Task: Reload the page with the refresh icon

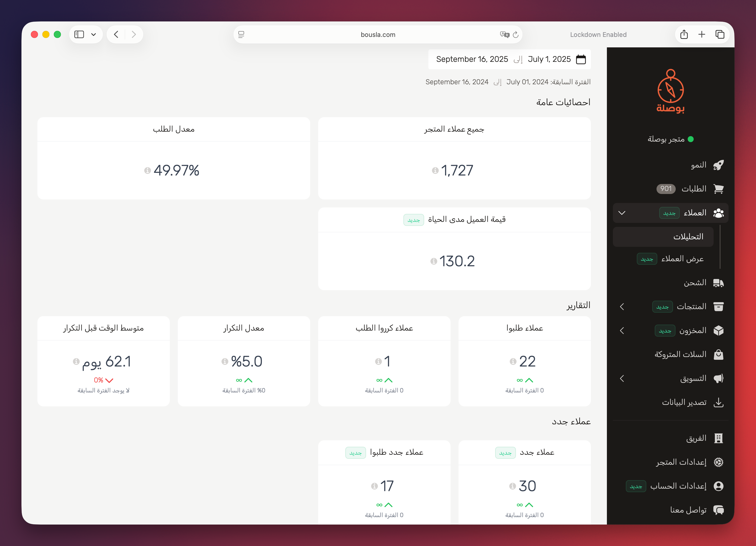Action: click(x=516, y=34)
